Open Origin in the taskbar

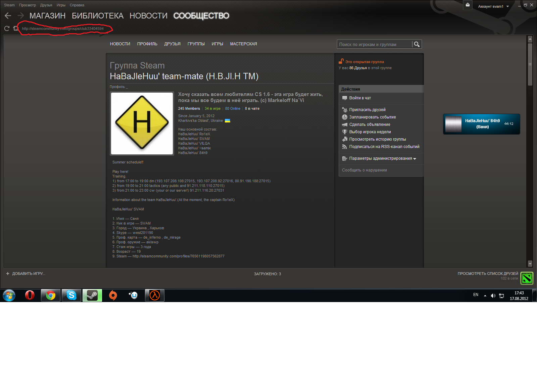[113, 295]
